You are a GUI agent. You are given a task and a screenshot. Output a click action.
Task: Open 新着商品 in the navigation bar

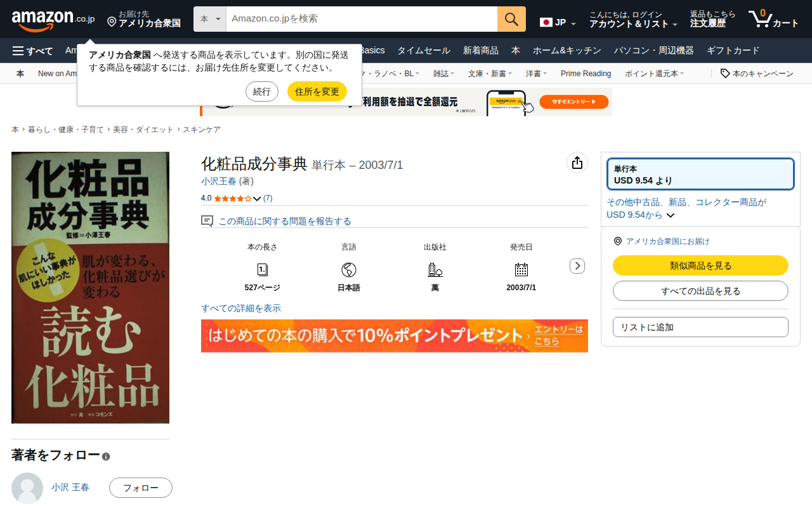pyautogui.click(x=481, y=51)
